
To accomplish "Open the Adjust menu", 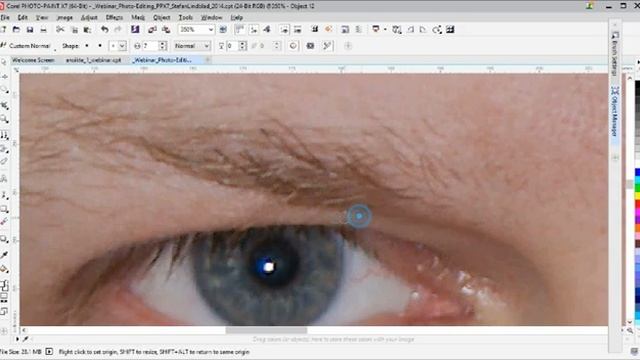I will [89, 18].
